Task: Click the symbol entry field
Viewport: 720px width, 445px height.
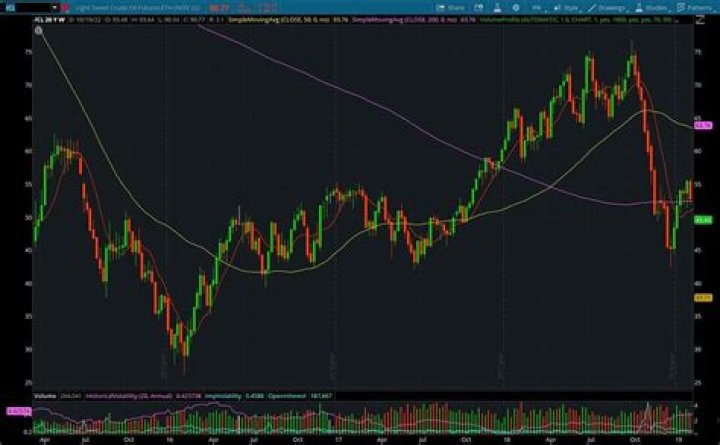Action: coord(24,7)
